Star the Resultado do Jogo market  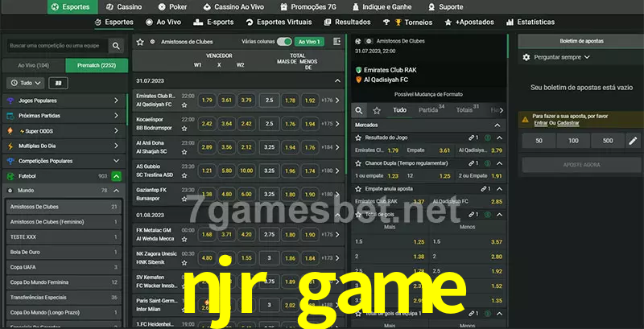(359, 138)
